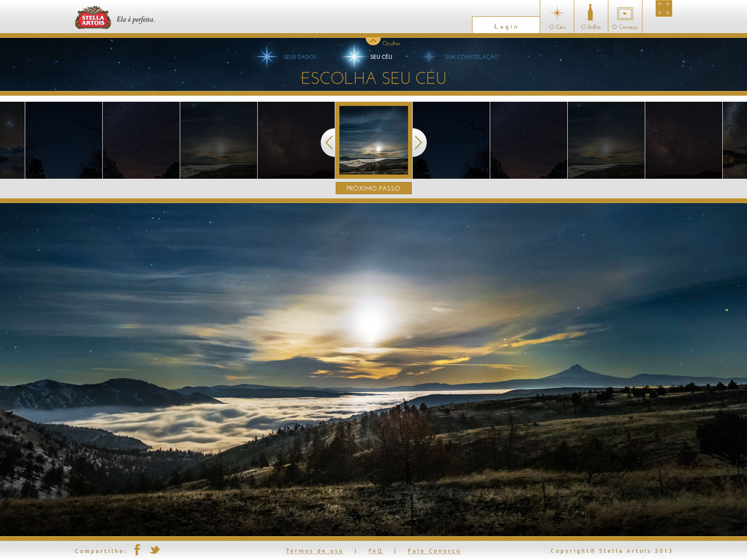The height and width of the screenshot is (560, 747).
Task: Toggle fullscreen with the expand icon
Action: pos(663,8)
